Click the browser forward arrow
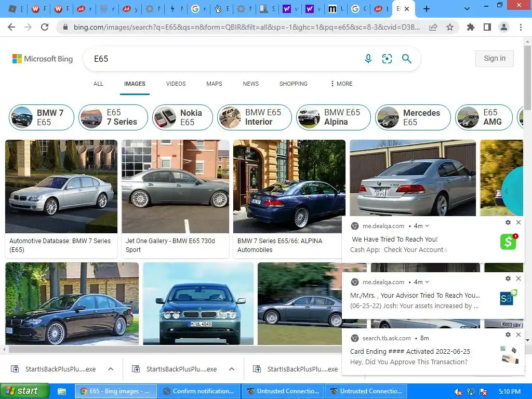532x399 pixels. tap(28, 27)
